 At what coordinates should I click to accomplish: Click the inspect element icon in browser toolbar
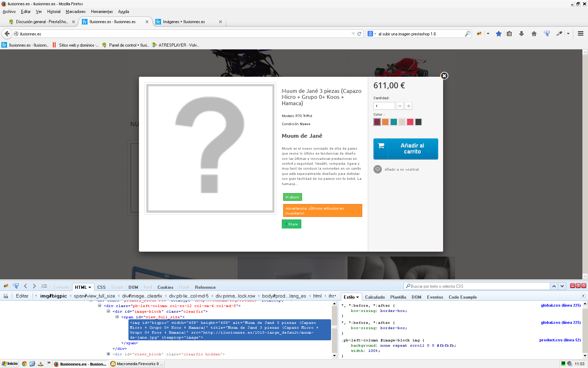point(547,34)
